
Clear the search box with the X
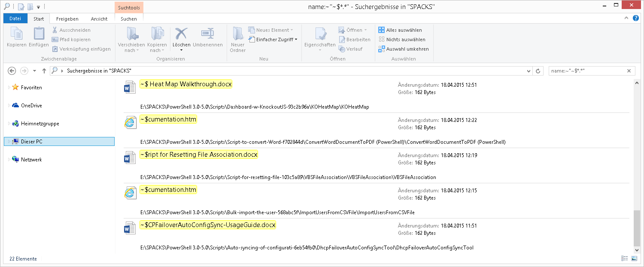[x=629, y=70]
